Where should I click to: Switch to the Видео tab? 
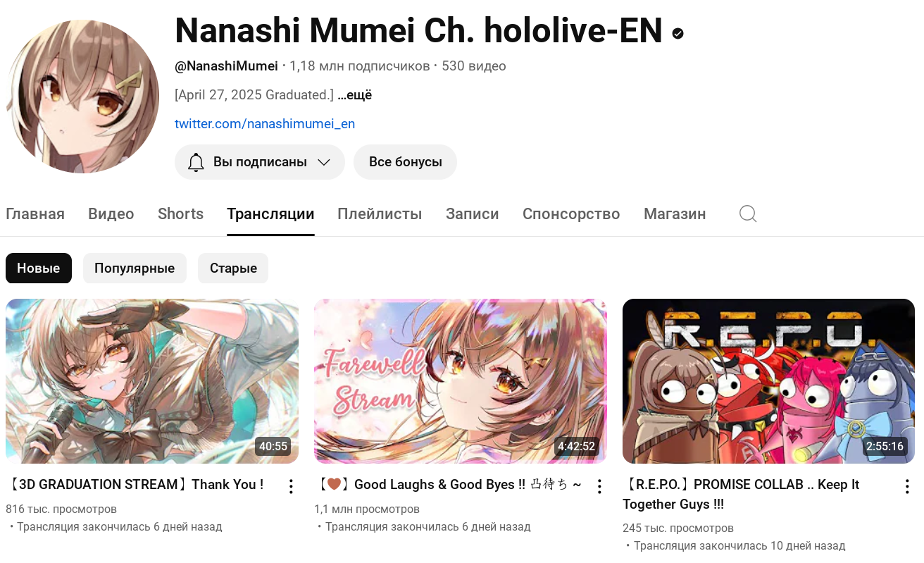(x=111, y=214)
